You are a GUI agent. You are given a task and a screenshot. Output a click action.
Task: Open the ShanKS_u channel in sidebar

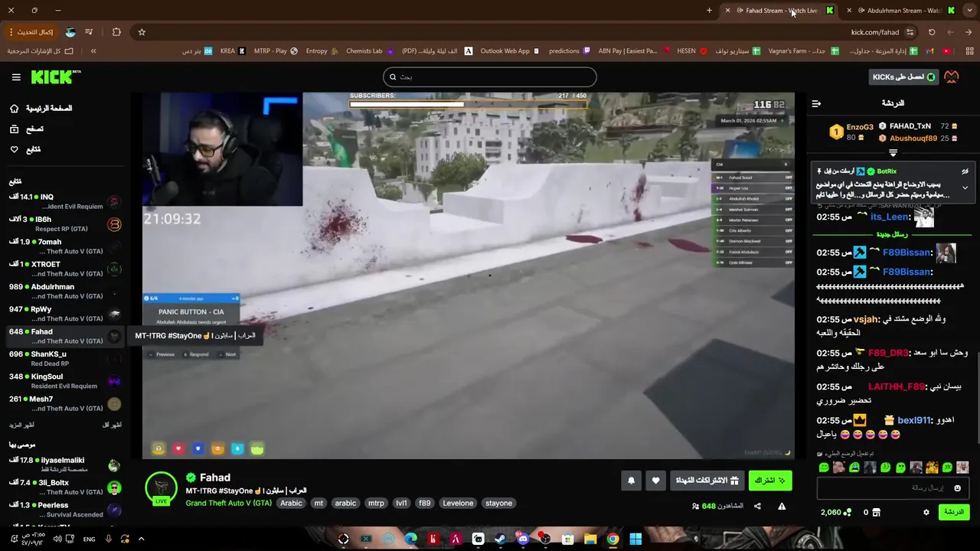coord(65,359)
